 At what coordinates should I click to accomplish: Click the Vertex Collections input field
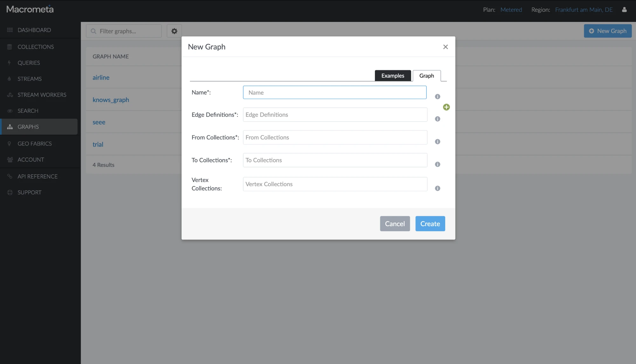[335, 184]
